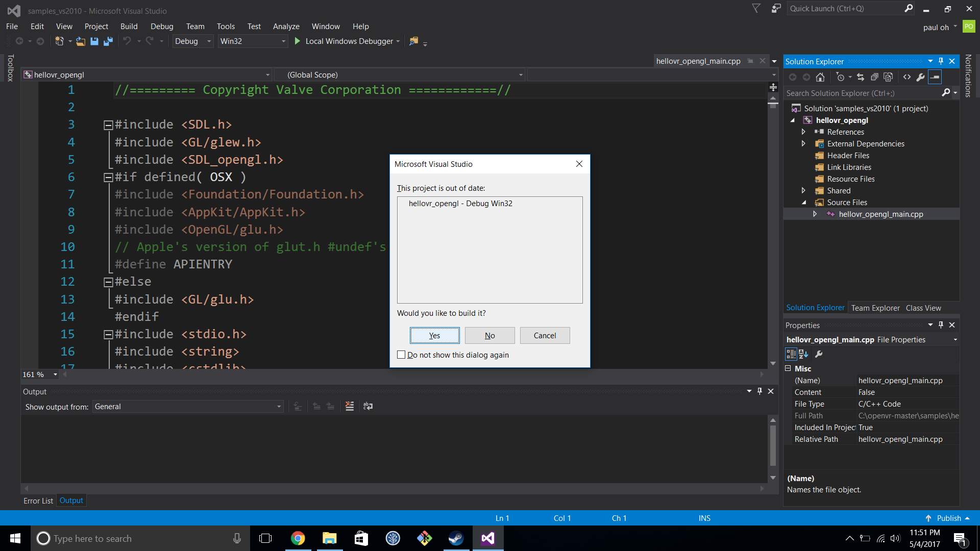
Task: Collapse the Misc properties category
Action: click(x=788, y=368)
